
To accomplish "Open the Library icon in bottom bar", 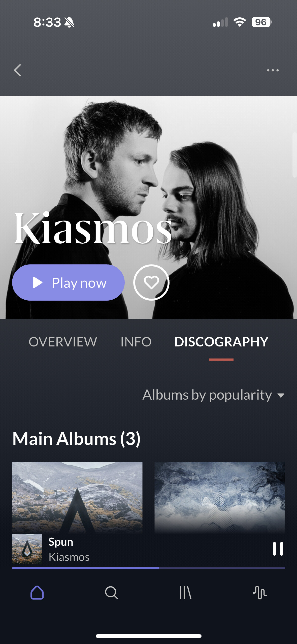I will click(185, 592).
